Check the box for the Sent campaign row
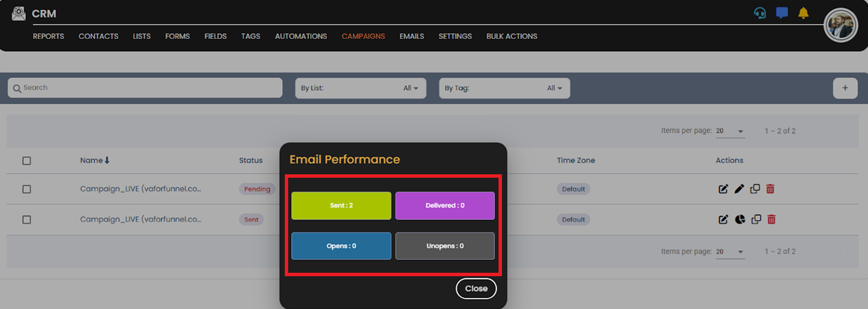868x309 pixels. [27, 219]
